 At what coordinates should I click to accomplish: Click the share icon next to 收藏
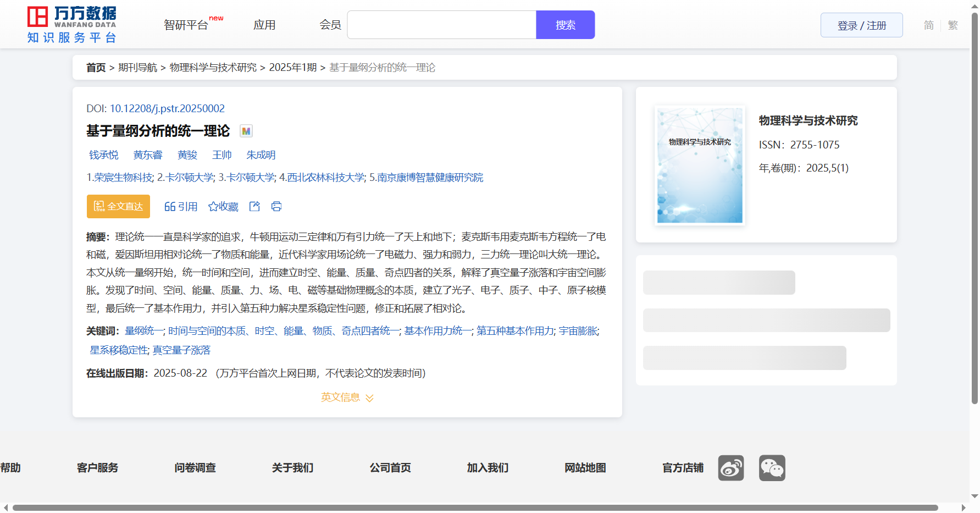[254, 206]
